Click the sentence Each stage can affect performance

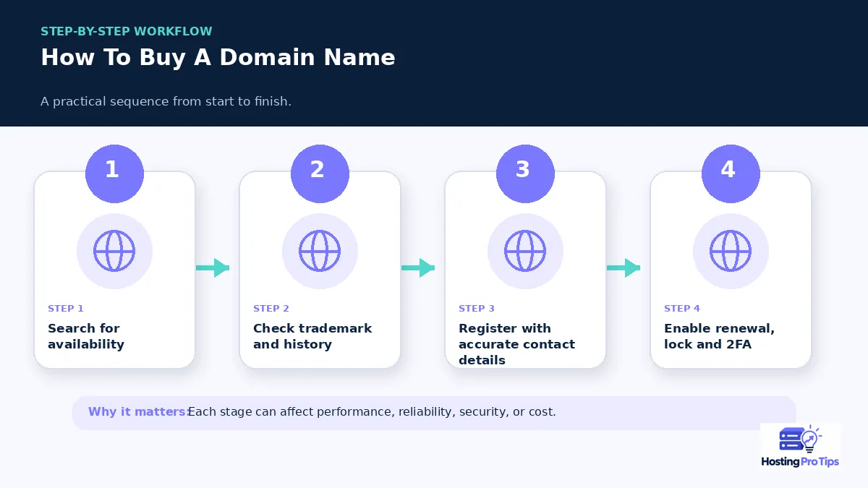(x=372, y=412)
